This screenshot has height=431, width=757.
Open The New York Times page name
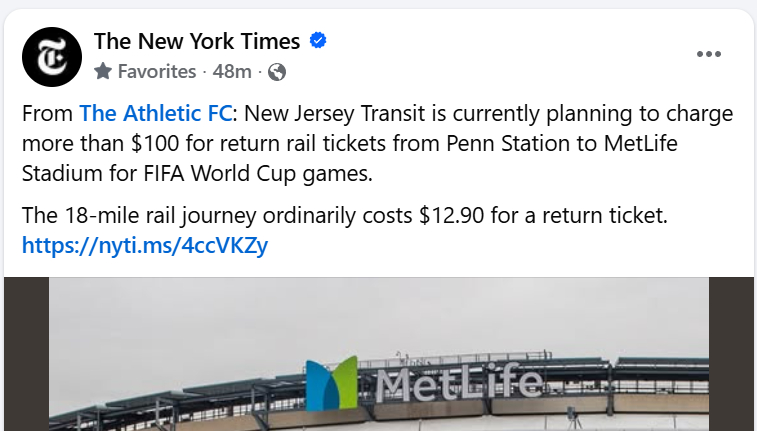click(x=196, y=41)
